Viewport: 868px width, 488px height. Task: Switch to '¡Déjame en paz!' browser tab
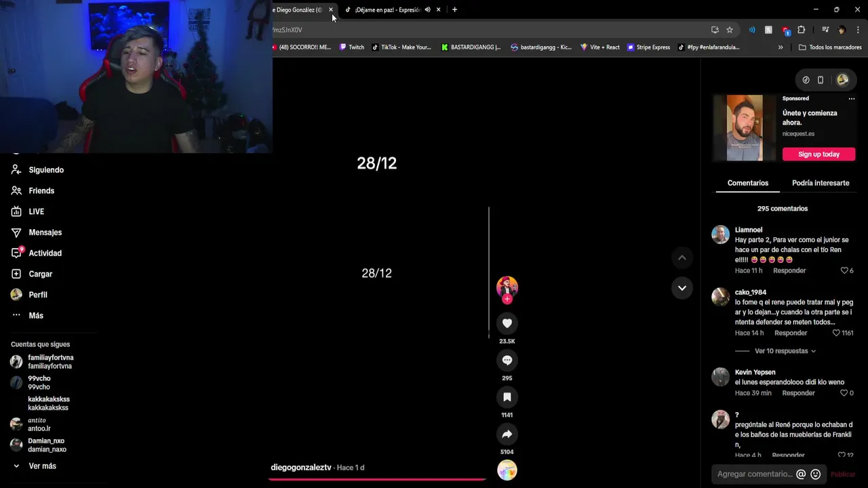tap(387, 9)
